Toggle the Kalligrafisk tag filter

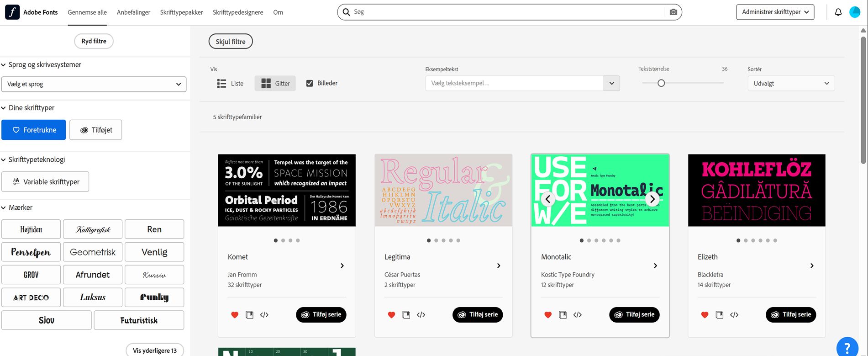93,229
